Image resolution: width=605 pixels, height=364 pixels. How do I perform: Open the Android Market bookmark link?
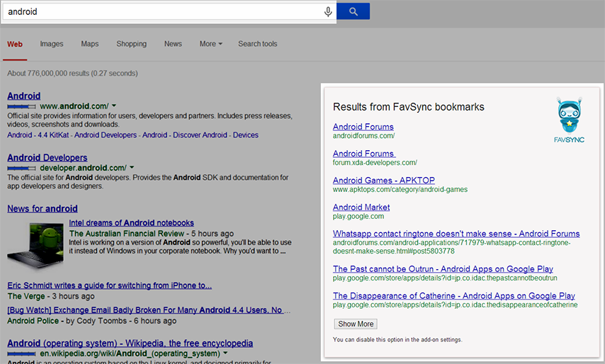point(361,207)
